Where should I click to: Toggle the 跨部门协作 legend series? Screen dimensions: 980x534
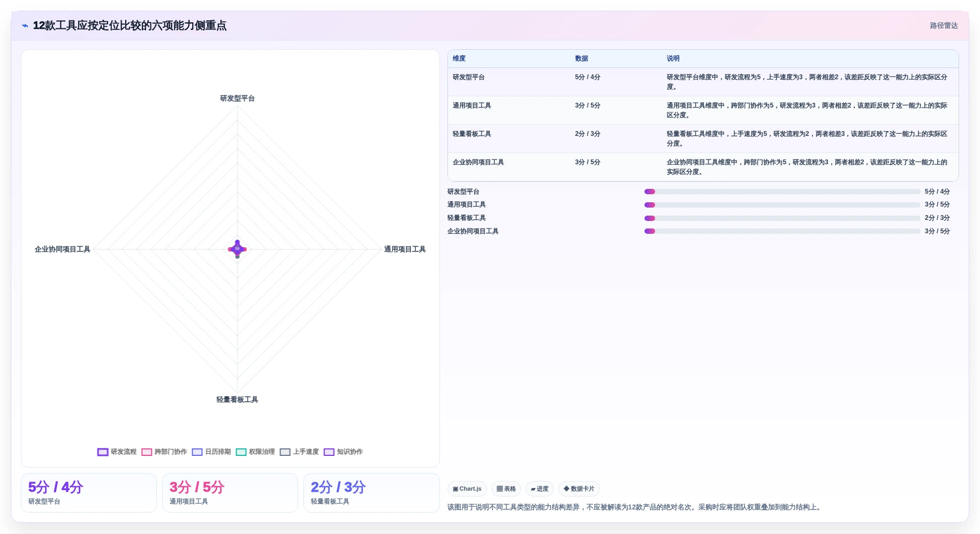(164, 452)
